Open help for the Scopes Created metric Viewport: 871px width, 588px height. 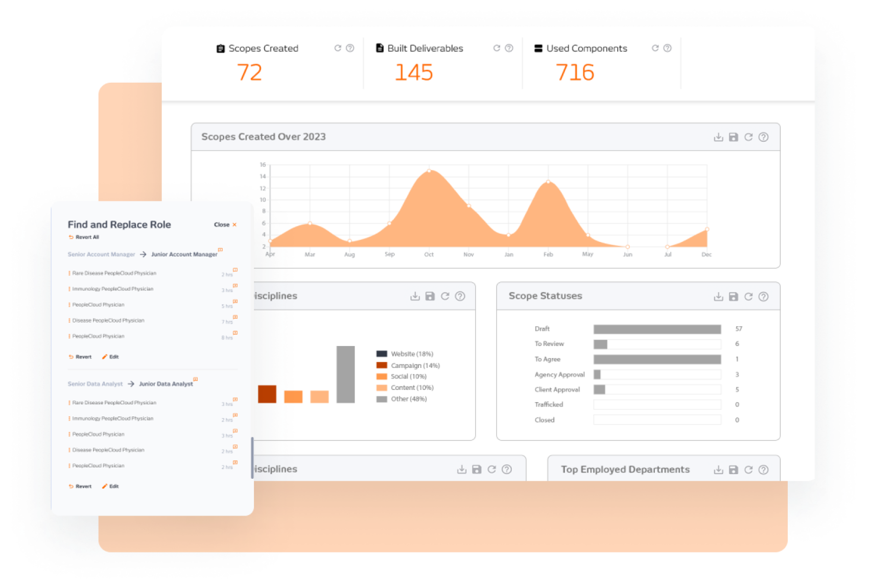pyautogui.click(x=349, y=48)
